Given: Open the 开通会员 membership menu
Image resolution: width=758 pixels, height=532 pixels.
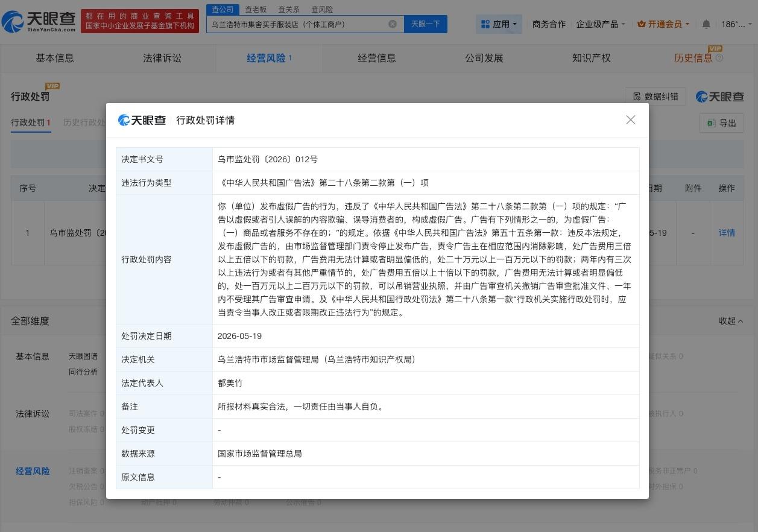Looking at the screenshot, I should 663,24.
